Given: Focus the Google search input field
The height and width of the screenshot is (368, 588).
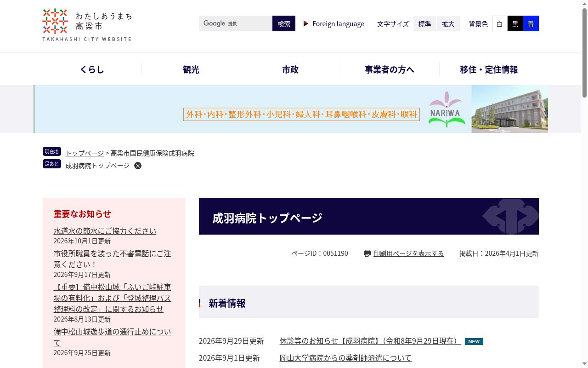Looking at the screenshot, I should [x=236, y=23].
